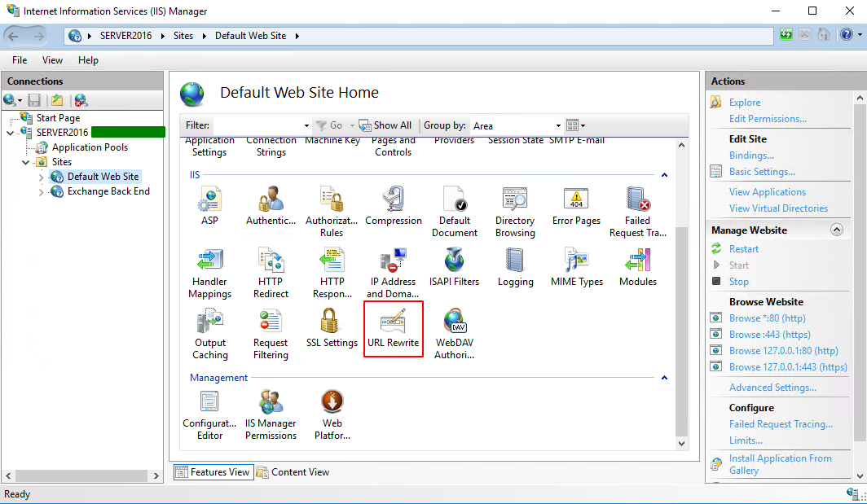867x504 pixels.
Task: Open Handler Mappings feature
Action: (x=209, y=273)
